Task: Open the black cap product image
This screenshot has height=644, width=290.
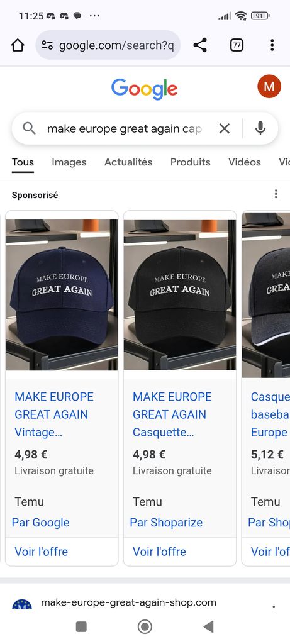Action: [x=180, y=295]
